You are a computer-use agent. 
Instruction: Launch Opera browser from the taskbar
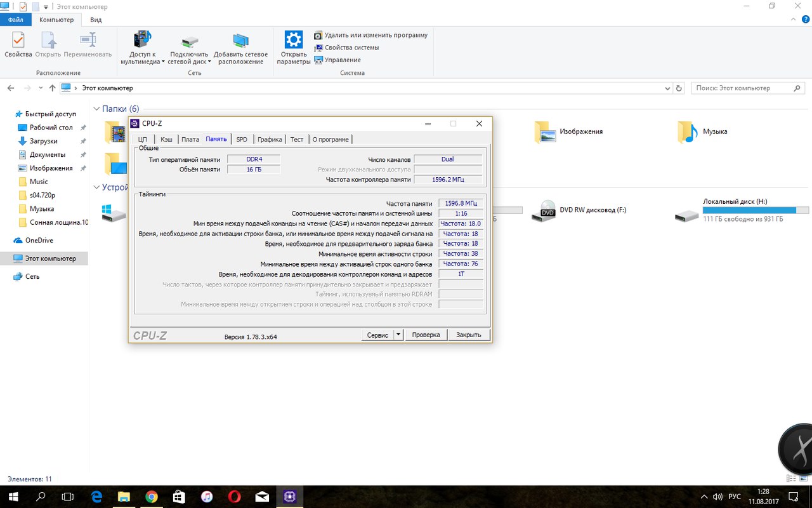click(234, 496)
